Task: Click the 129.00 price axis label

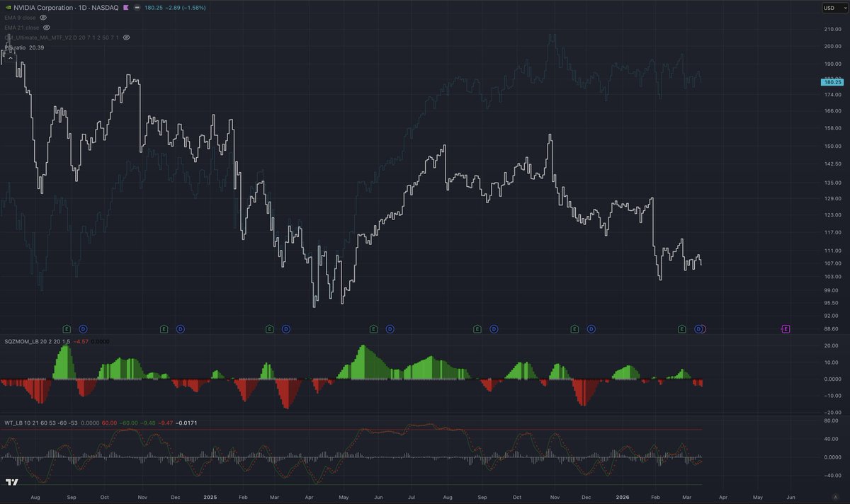Action: click(x=832, y=198)
